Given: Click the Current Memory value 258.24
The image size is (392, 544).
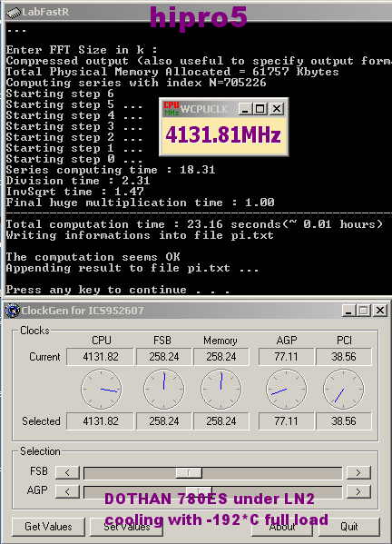Looking at the screenshot, I should [221, 357].
